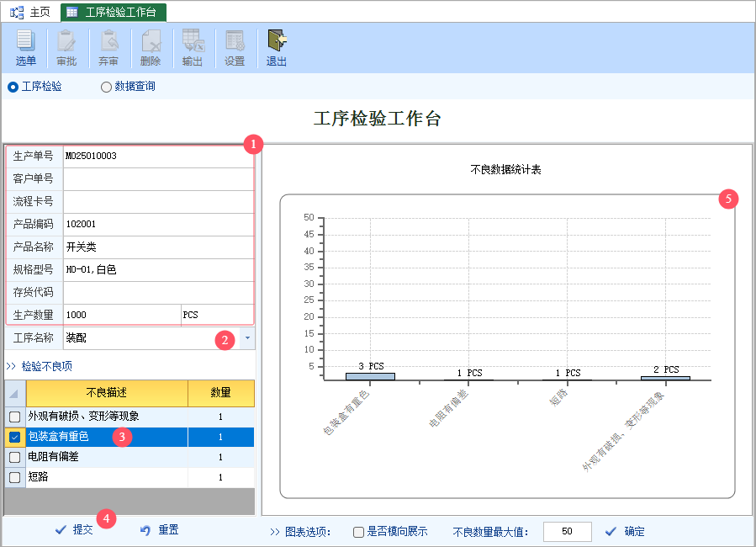The width and height of the screenshot is (756, 547).
Task: Click the 不良数据统计表 chart title
Action: pyautogui.click(x=505, y=170)
